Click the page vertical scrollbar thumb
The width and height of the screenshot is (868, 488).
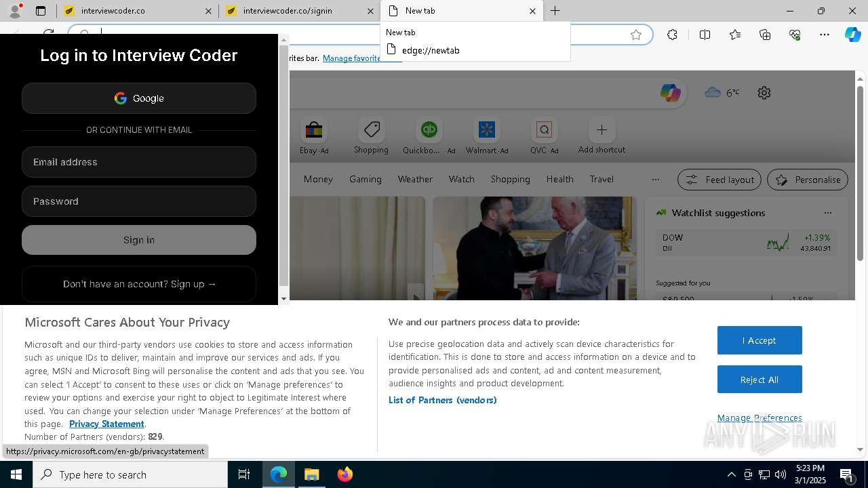(860, 174)
